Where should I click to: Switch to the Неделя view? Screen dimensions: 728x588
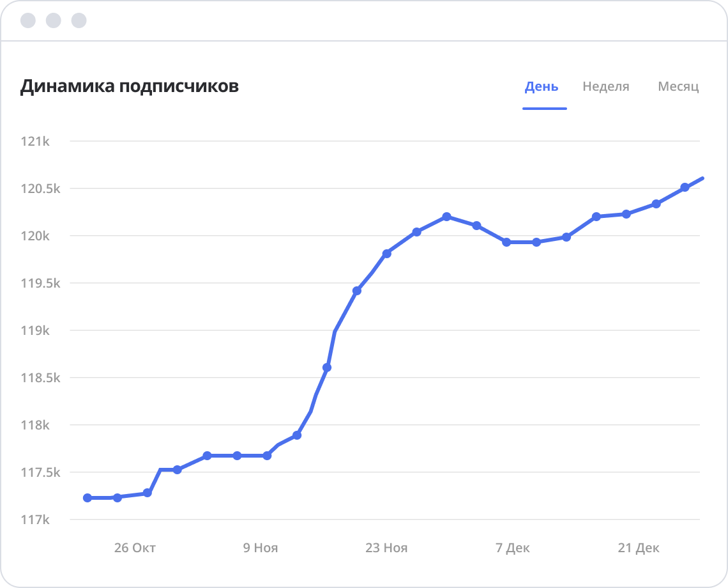[x=605, y=87]
